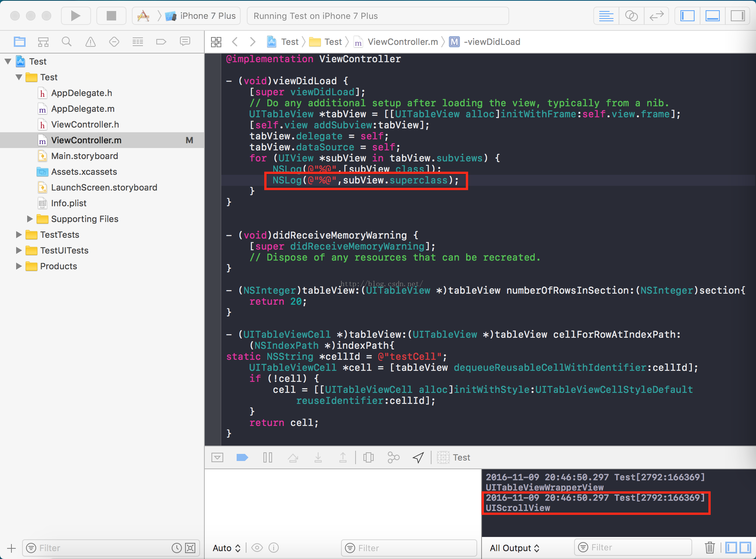
Task: Open the All Output dropdown
Action: (514, 548)
